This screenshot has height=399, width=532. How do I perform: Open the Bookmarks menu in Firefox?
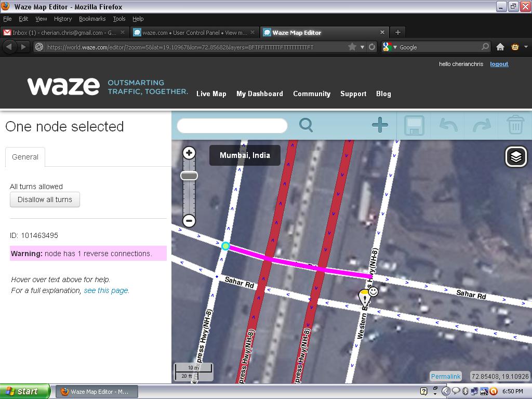tap(92, 19)
